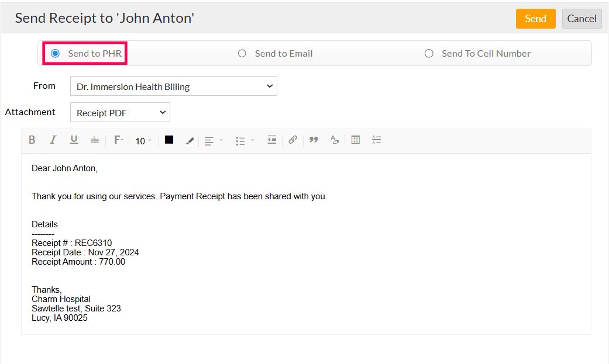Open the From sender dropdown
Screen dimensions: 609x364
tap(173, 86)
